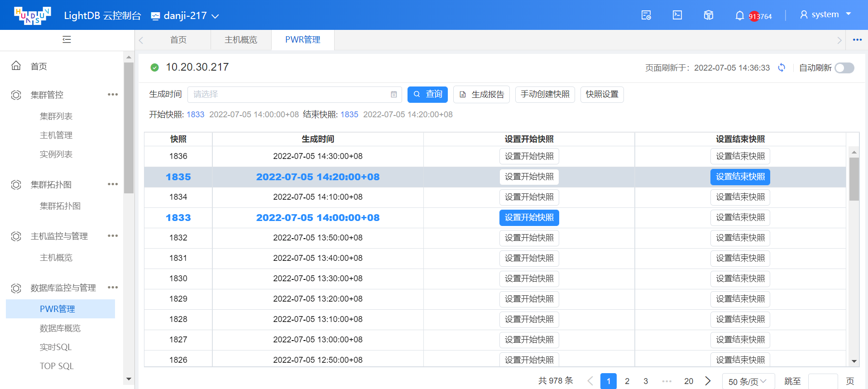Go to page 20

[689, 381]
